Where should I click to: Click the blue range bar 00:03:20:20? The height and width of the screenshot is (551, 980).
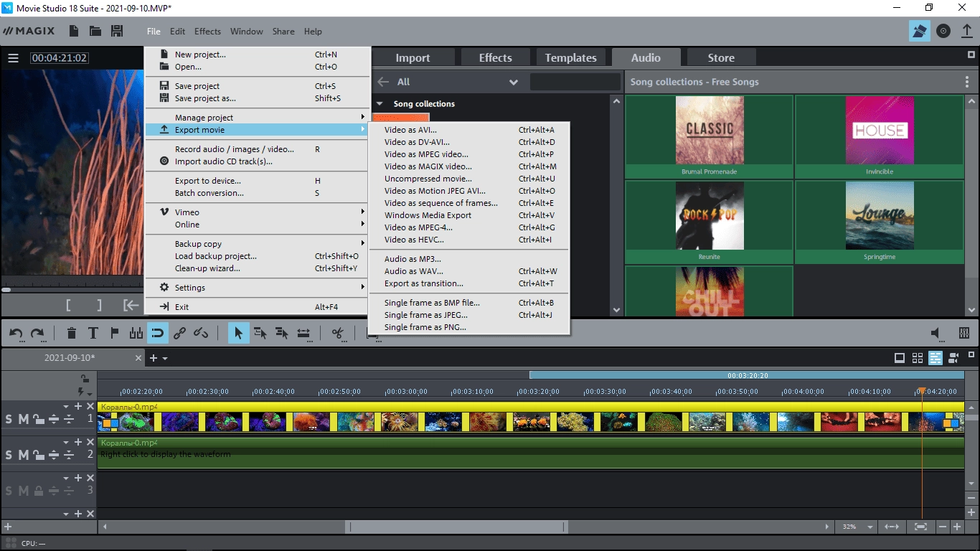pyautogui.click(x=747, y=375)
